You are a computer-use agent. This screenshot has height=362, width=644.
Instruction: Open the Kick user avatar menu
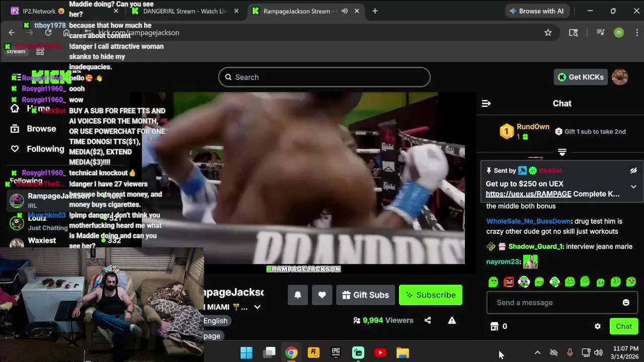click(x=620, y=77)
